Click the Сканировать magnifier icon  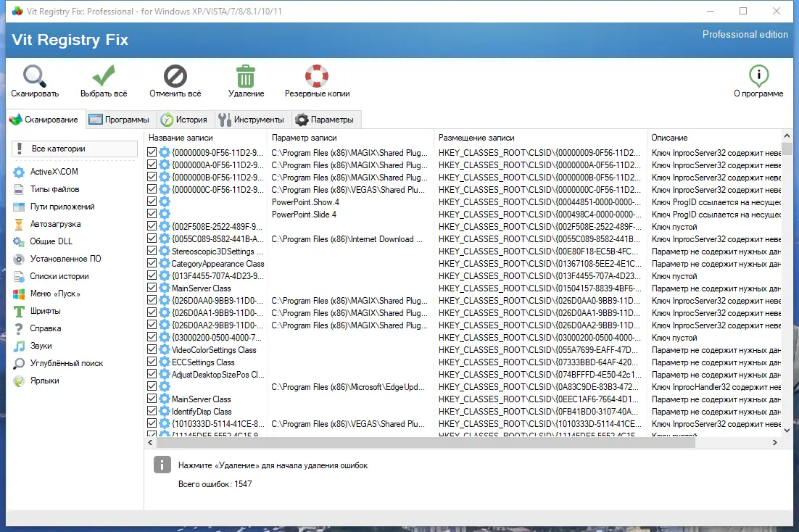[x=35, y=76]
